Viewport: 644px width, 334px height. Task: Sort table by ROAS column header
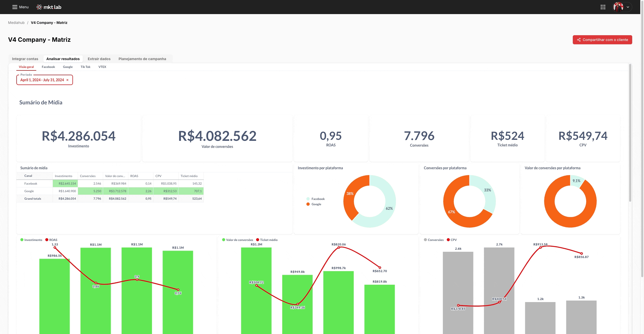pyautogui.click(x=141, y=176)
